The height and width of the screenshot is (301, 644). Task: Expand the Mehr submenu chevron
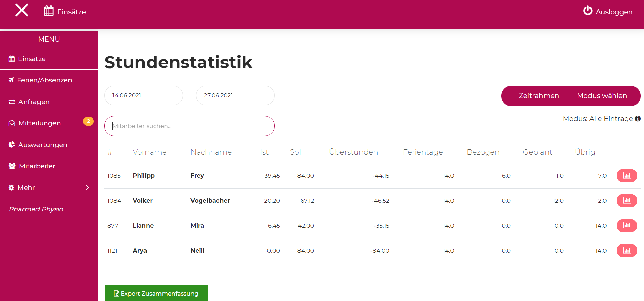tap(88, 187)
